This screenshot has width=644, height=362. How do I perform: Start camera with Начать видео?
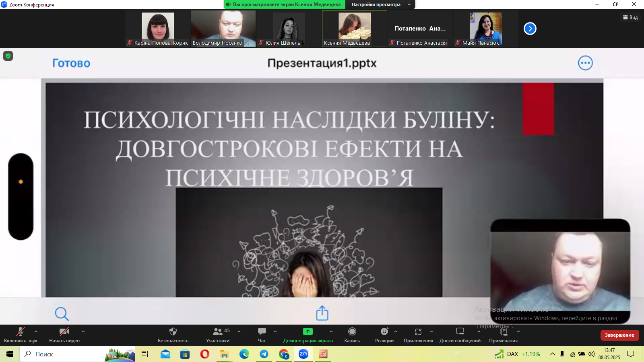coord(64,335)
